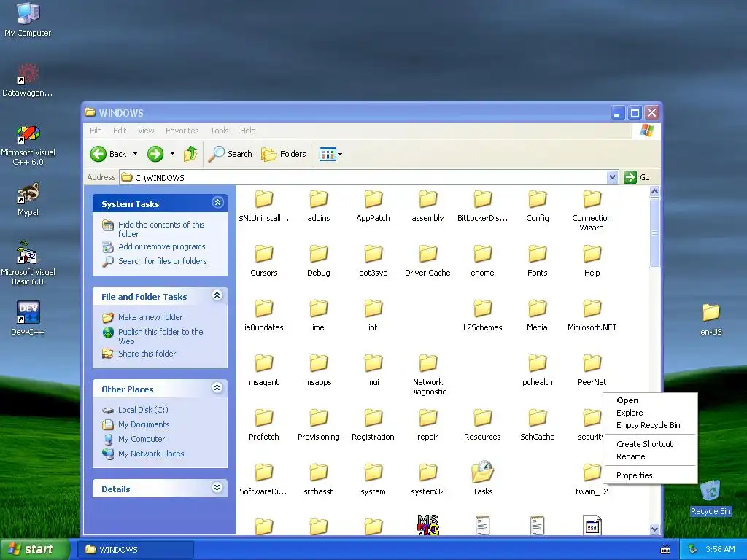This screenshot has height=560, width=747.
Task: Choose Empty Recycle Bin in context menu
Action: click(650, 425)
